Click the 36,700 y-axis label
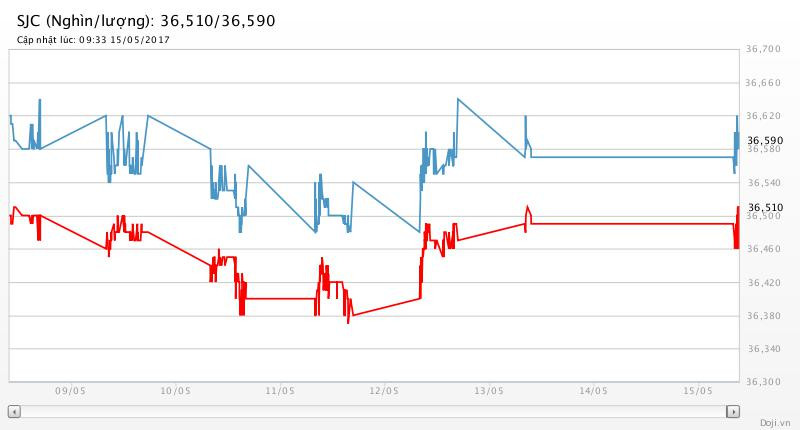 [x=764, y=49]
